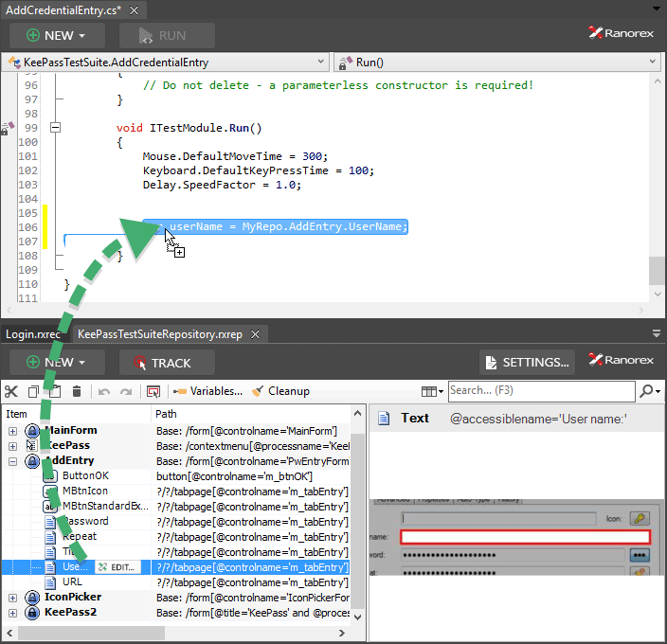The width and height of the screenshot is (667, 644).
Task: Expand the KeePass tree node
Action: click(x=12, y=446)
